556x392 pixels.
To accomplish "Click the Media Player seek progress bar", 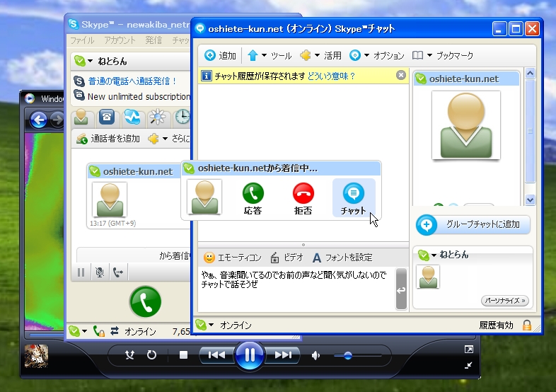I will point(46,334).
